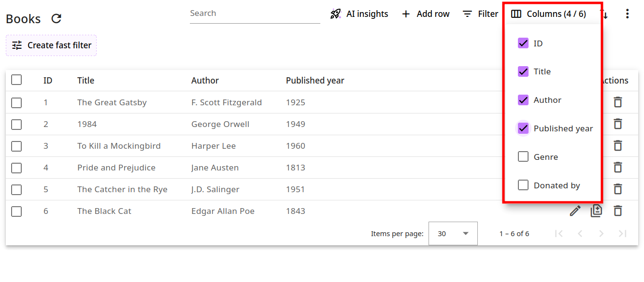Enable the Genre column checkbox
Viewport: 644px width, 282px height.
click(x=523, y=157)
